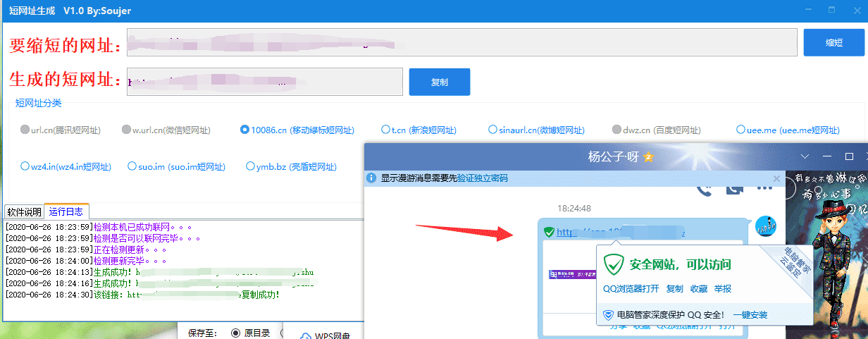Click 举报 in the safe-site popup
Image resolution: width=868 pixels, height=339 pixels.
(723, 288)
